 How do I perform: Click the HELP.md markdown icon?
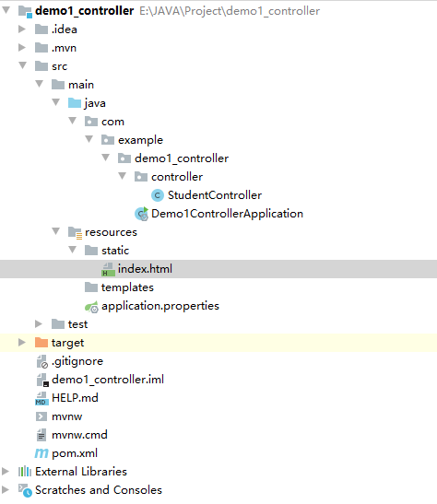[x=41, y=399]
